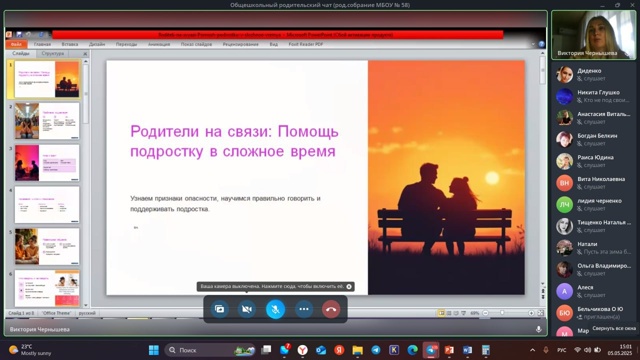
Task: Select slide 5 thumbnail
Action: pyautogui.click(x=47, y=247)
